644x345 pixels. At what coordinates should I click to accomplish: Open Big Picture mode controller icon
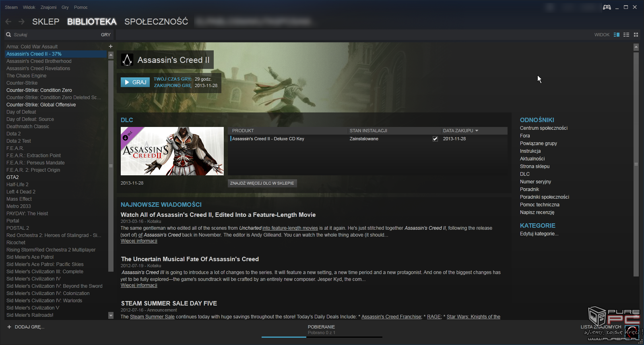point(607,7)
